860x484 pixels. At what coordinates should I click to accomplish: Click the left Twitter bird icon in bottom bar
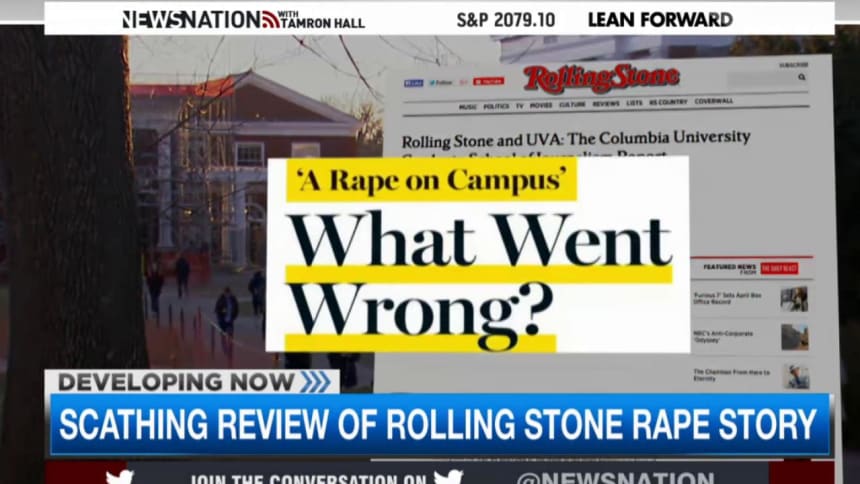120,477
